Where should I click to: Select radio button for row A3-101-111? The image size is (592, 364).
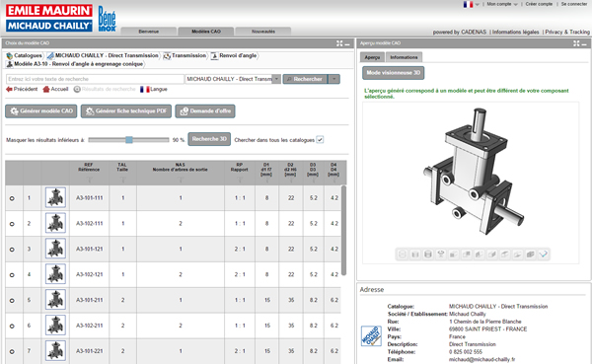(x=12, y=198)
